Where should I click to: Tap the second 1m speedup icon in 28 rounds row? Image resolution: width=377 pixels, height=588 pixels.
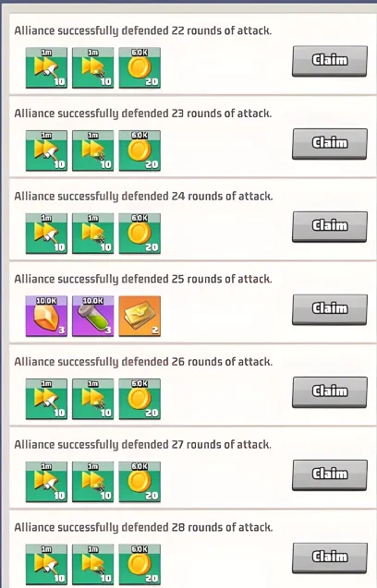pos(93,565)
